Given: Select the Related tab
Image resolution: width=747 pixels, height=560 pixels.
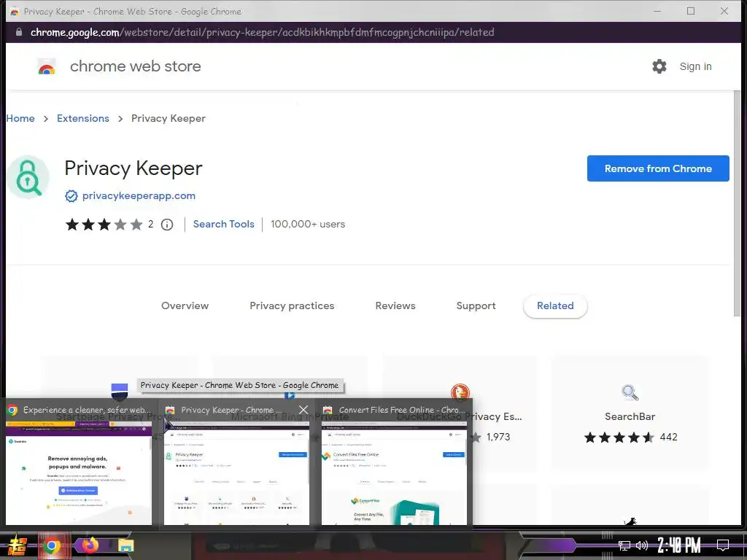Looking at the screenshot, I should pyautogui.click(x=555, y=306).
